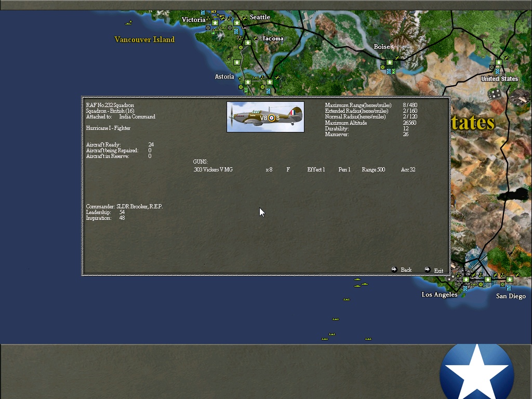
Task: Click the Durability stat line
Action: coord(367,129)
